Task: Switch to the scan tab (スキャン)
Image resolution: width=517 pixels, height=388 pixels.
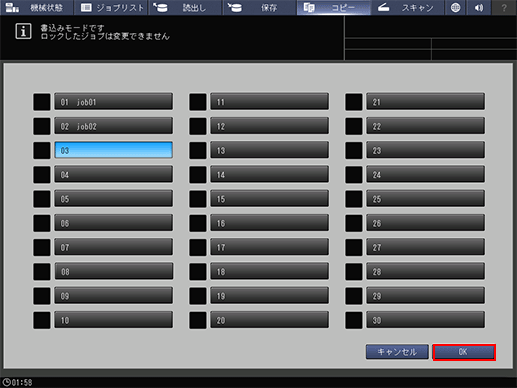Action: point(408,7)
